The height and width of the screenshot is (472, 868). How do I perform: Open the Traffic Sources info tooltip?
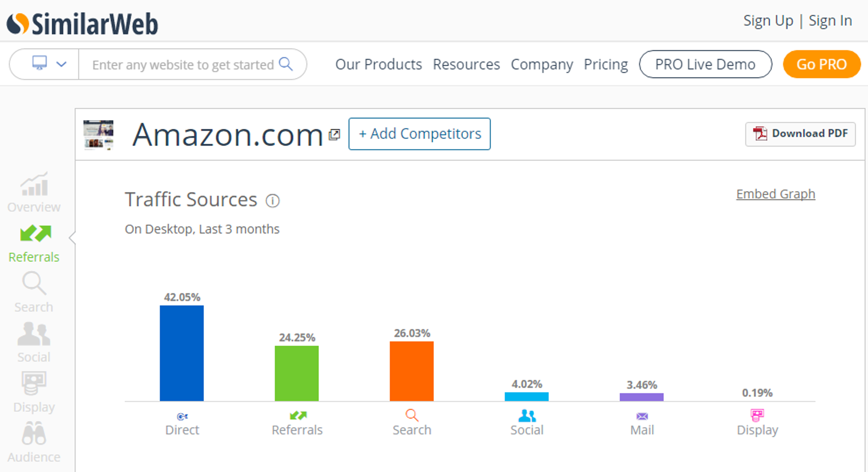(x=272, y=200)
